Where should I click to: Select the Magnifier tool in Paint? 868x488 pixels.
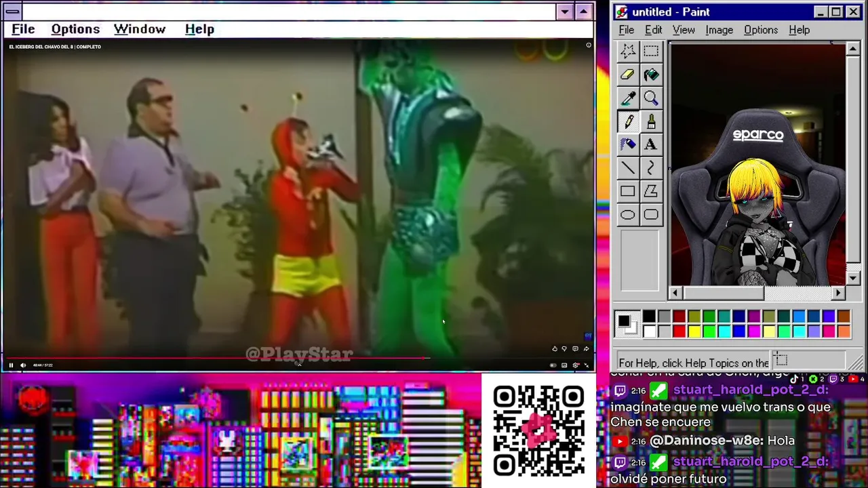(x=651, y=98)
